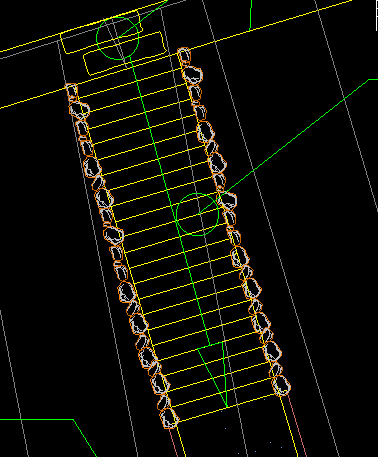
Task: Select the green circle at the staircase middle
Action: [x=198, y=214]
